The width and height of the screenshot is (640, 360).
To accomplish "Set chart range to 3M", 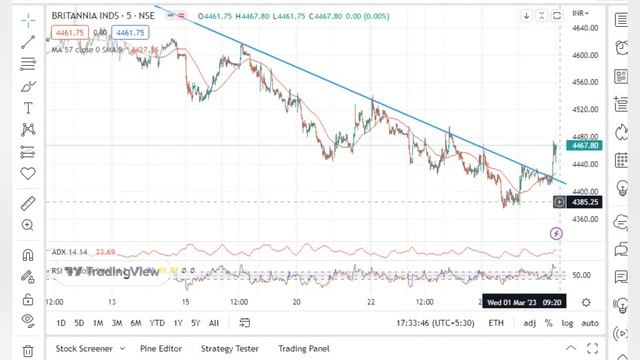I will pos(117,323).
